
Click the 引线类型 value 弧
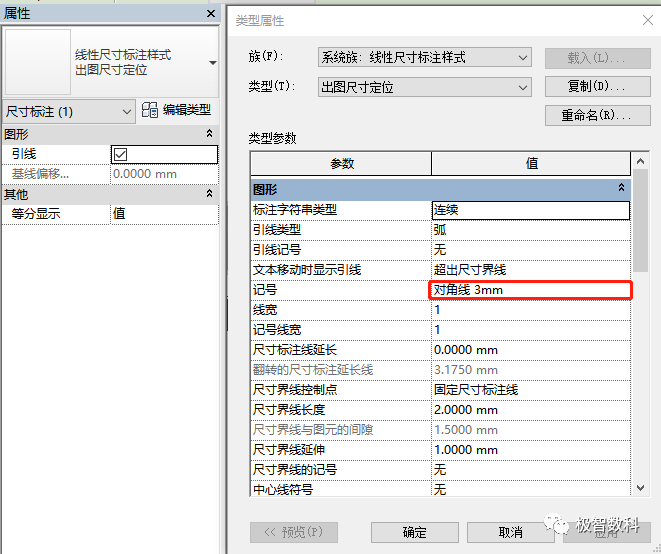click(531, 230)
